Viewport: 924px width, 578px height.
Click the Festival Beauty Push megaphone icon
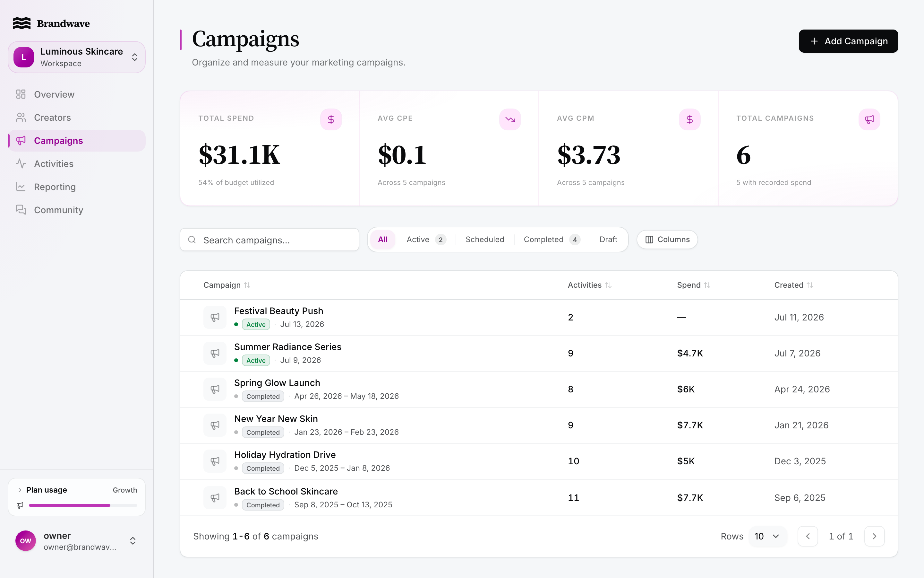pos(215,317)
